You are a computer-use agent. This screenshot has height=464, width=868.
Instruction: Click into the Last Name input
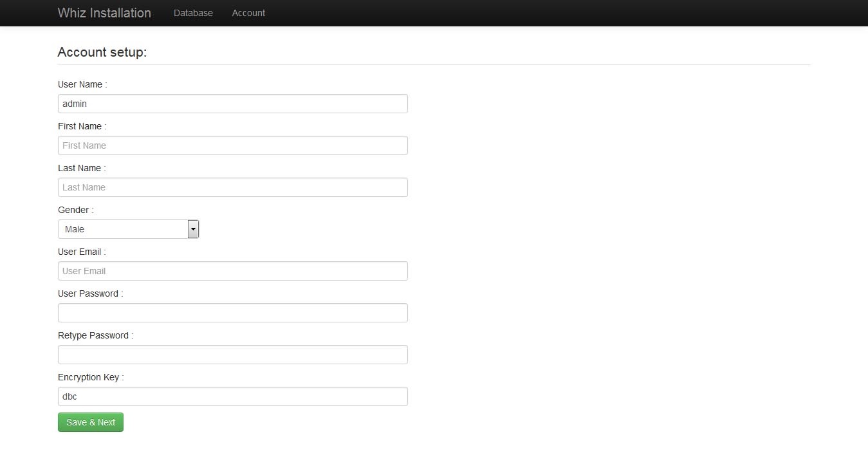233,187
